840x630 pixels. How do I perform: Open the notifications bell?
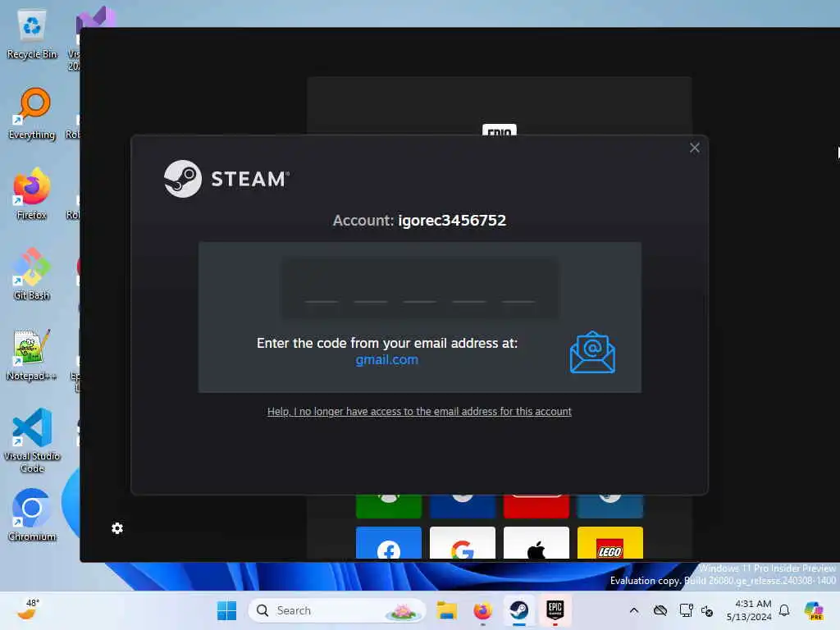click(784, 610)
